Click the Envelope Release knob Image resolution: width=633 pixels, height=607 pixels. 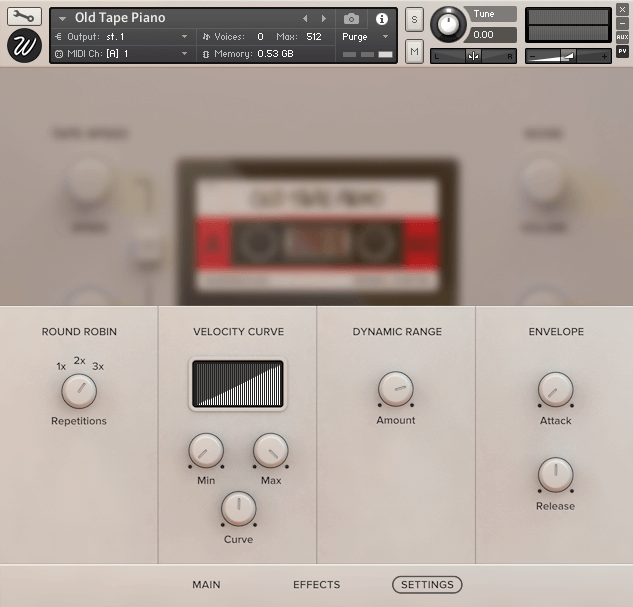point(555,475)
